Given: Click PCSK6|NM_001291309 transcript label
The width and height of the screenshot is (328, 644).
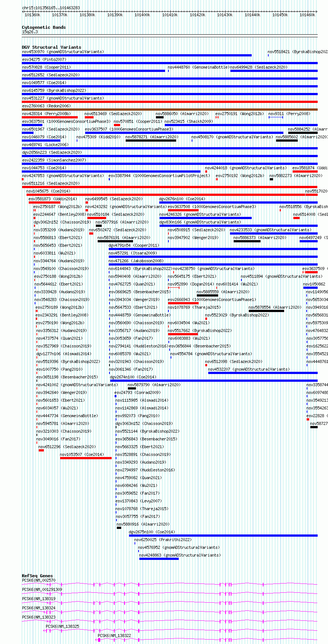Looking at the screenshot, I should (42, 589).
